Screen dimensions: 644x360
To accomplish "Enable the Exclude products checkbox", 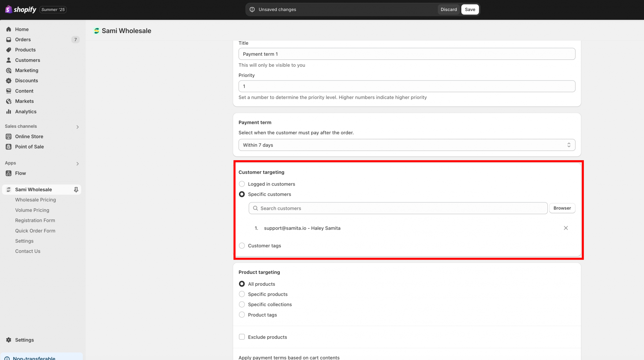I will (242, 337).
